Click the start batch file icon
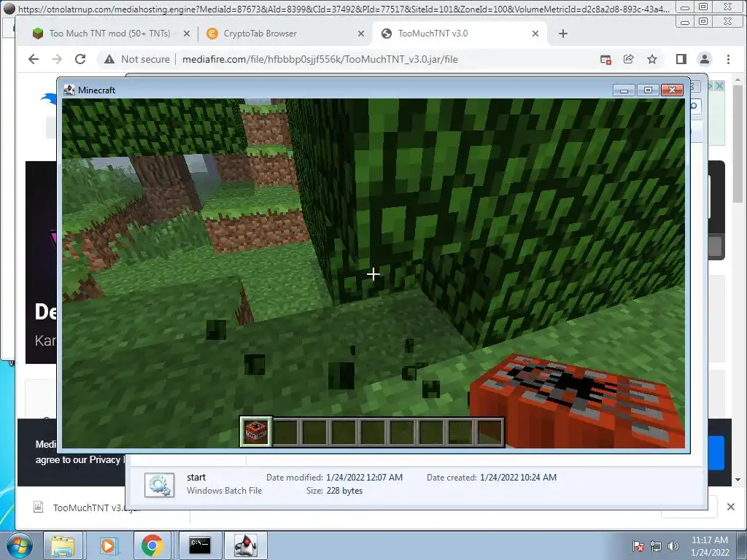Viewport: 747px width, 560px height. (159, 485)
